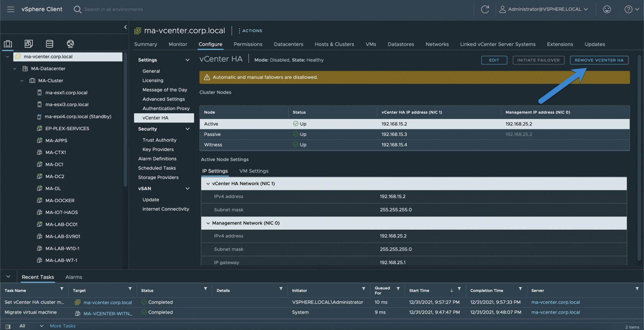The image size is (644, 330).
Task: Switch to VM Settings tab
Action: click(x=254, y=171)
